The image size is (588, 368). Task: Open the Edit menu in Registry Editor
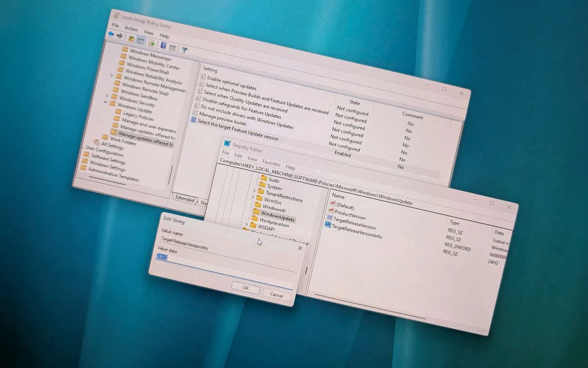[x=238, y=156]
